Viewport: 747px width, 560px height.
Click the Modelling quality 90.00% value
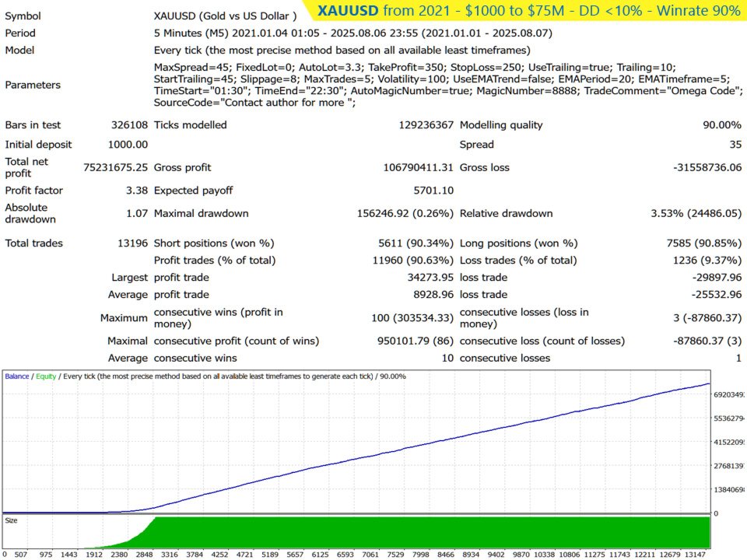click(x=721, y=125)
